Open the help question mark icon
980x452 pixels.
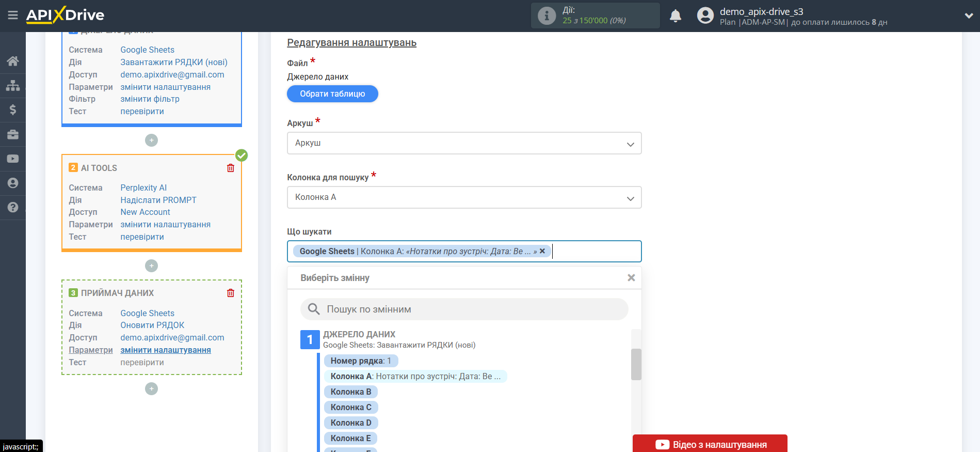pyautogui.click(x=13, y=207)
